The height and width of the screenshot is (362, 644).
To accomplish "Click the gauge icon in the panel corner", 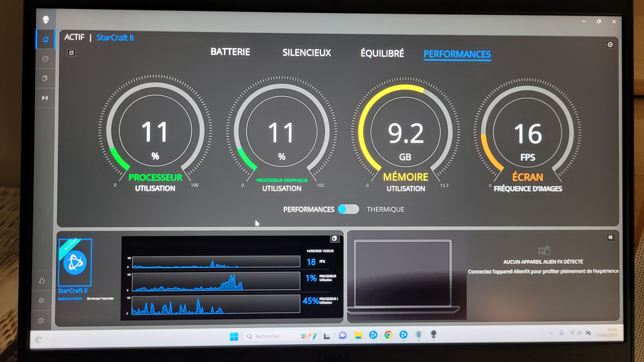I will (x=610, y=45).
